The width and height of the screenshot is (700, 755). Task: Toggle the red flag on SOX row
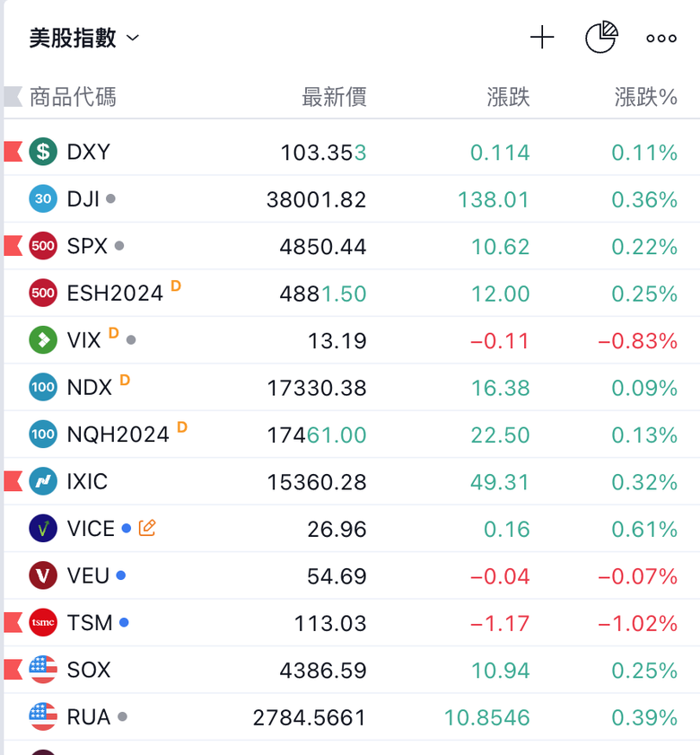pyautogui.click(x=13, y=670)
